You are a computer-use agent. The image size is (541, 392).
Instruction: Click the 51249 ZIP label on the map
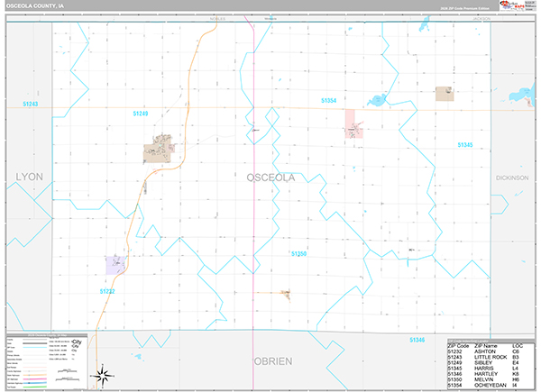point(141,114)
